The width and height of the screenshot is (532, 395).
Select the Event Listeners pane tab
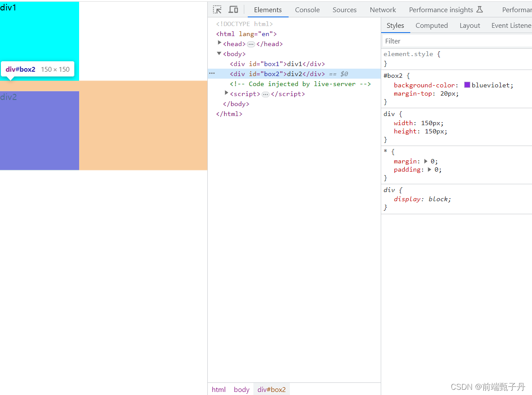(x=512, y=26)
